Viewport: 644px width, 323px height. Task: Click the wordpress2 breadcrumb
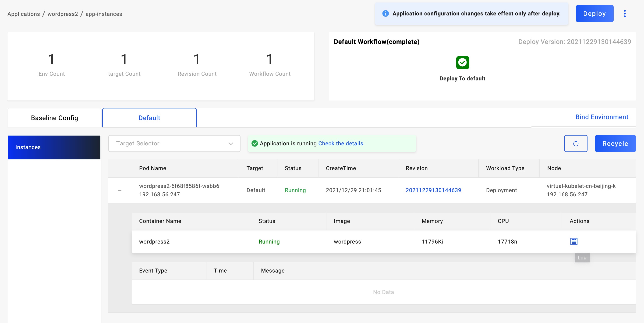click(63, 14)
